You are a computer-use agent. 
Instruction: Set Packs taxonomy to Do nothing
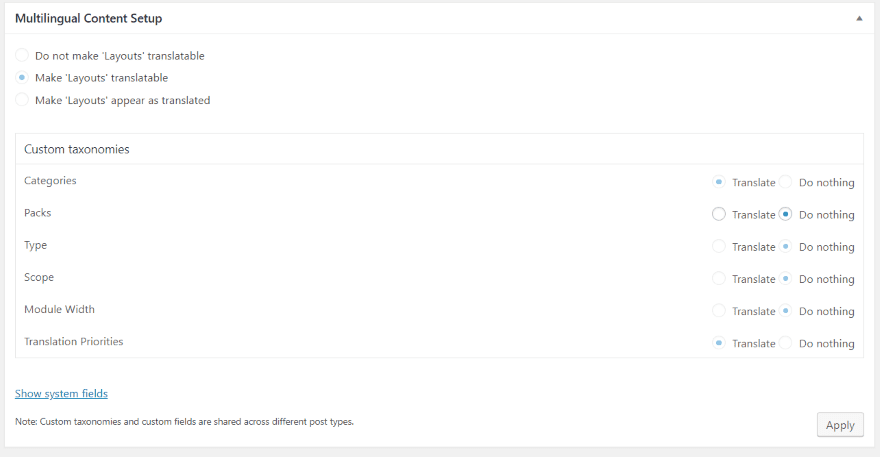pos(785,214)
